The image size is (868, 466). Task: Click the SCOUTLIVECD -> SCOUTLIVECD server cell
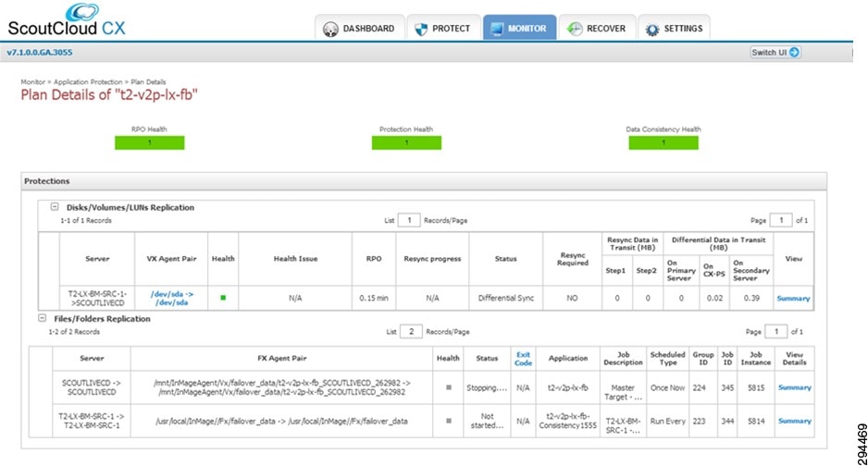tap(92, 387)
